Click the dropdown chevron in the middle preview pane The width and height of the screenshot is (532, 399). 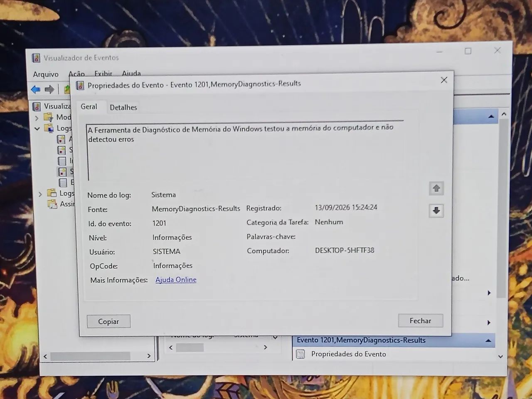(x=275, y=337)
